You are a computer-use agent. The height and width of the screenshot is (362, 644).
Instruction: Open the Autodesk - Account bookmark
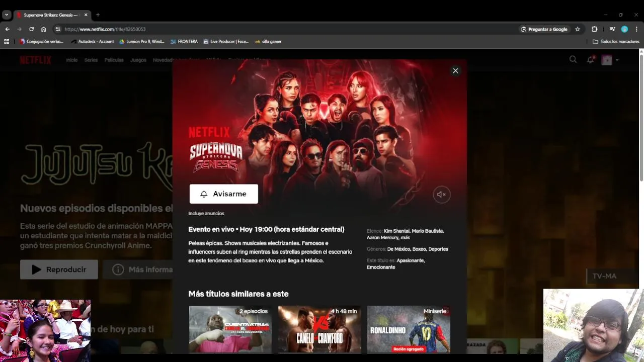[93, 42]
